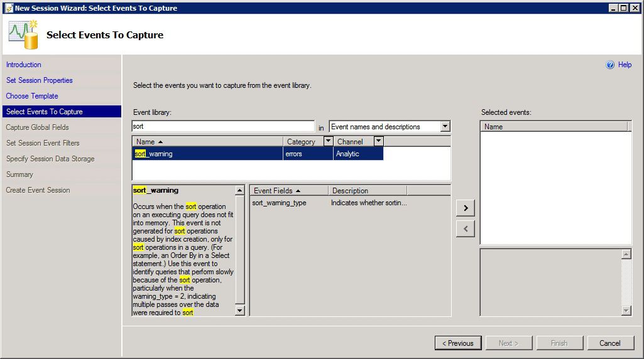644x359 pixels.
Task: Click up arrow of the selected events details scrollbar
Action: (626, 254)
